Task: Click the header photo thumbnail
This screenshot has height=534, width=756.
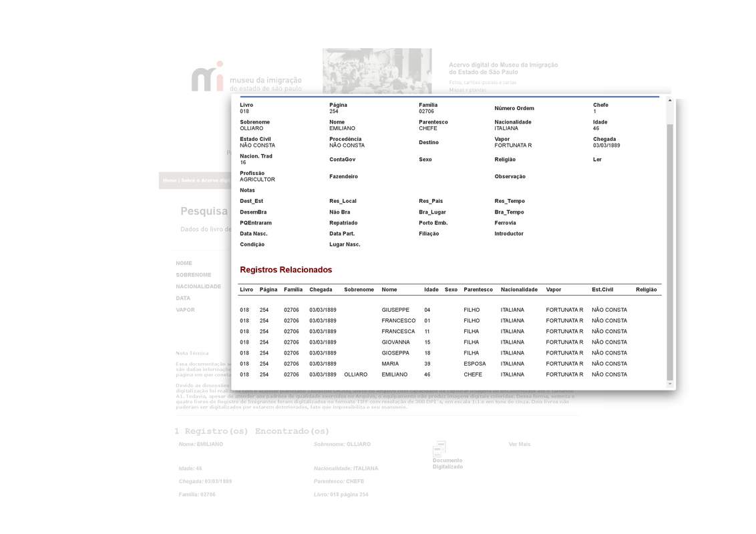Action: (377, 71)
